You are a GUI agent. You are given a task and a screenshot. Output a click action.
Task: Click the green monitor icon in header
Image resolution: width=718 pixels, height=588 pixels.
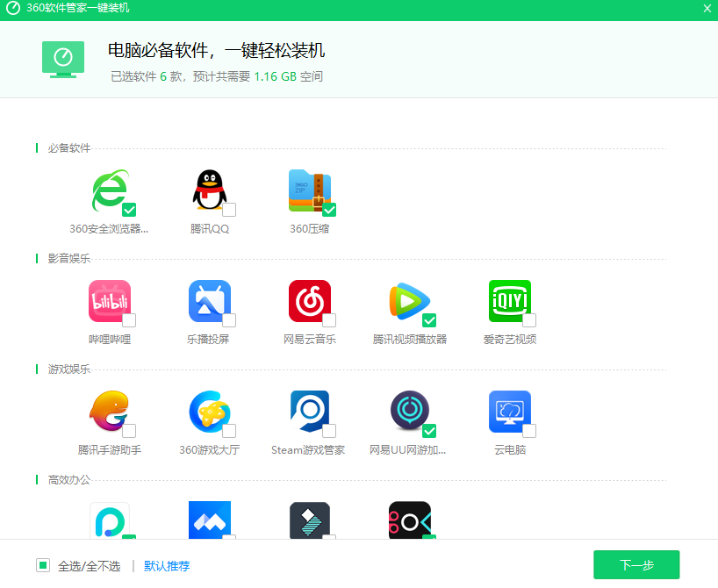click(63, 59)
